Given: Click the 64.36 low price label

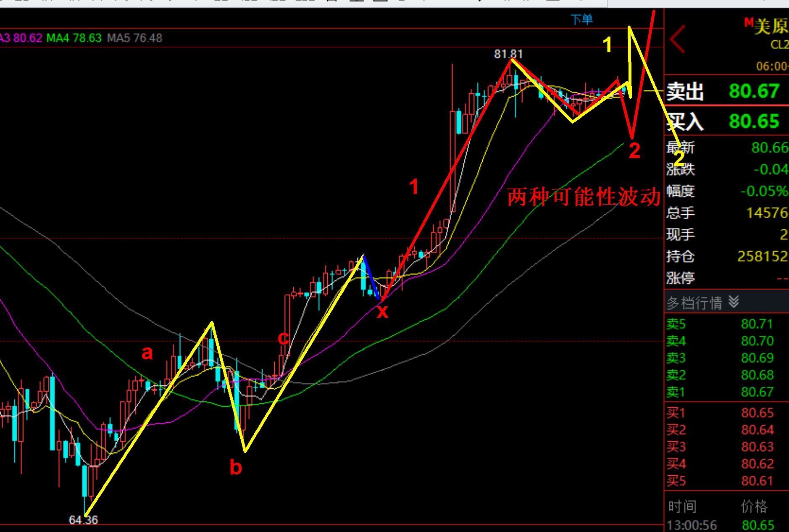Looking at the screenshot, I should click(83, 520).
